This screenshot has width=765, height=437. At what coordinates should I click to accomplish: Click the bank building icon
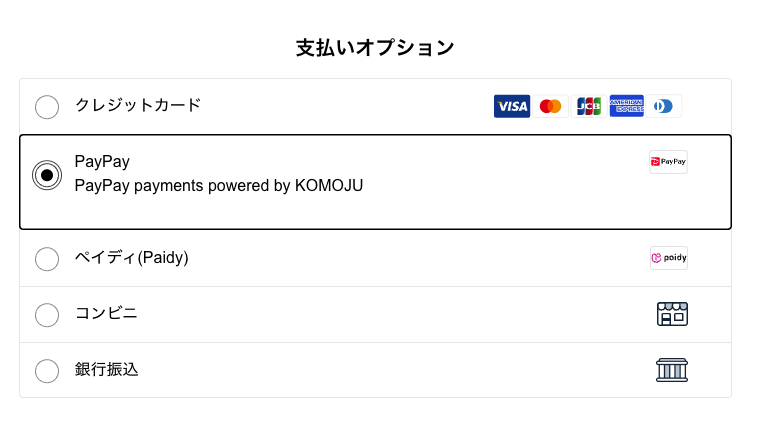click(672, 370)
